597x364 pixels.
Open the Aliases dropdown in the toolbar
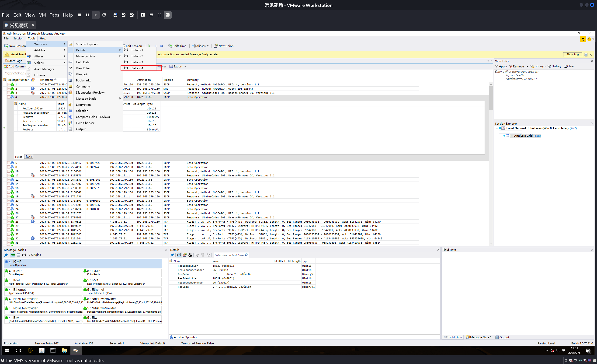(200, 46)
